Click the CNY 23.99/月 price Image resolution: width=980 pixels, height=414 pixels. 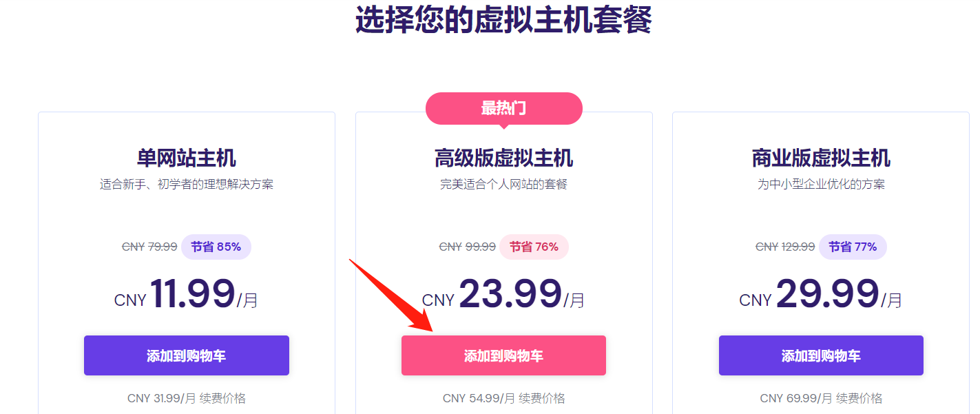pyautogui.click(x=503, y=295)
